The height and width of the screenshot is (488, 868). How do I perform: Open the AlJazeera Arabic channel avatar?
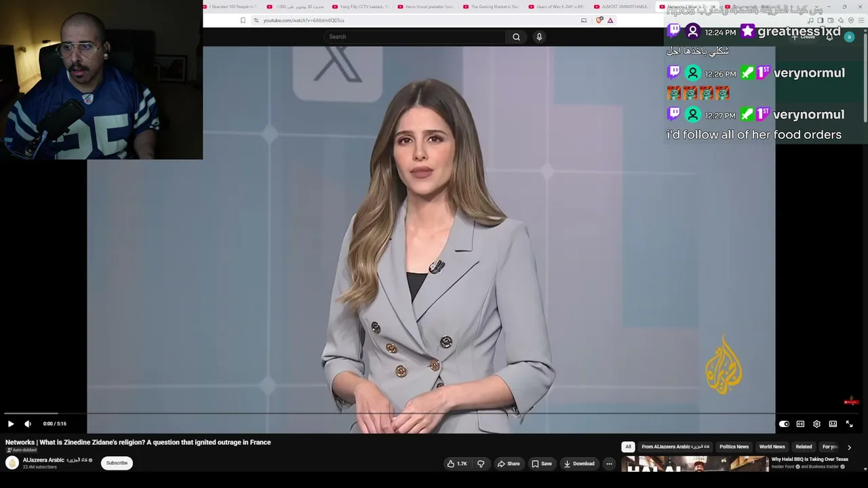click(12, 463)
